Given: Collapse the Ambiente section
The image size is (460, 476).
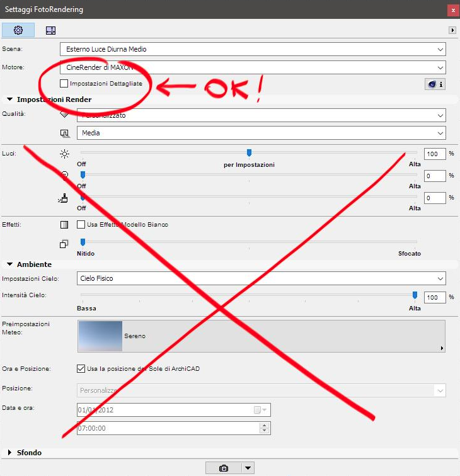Looking at the screenshot, I should [x=10, y=264].
